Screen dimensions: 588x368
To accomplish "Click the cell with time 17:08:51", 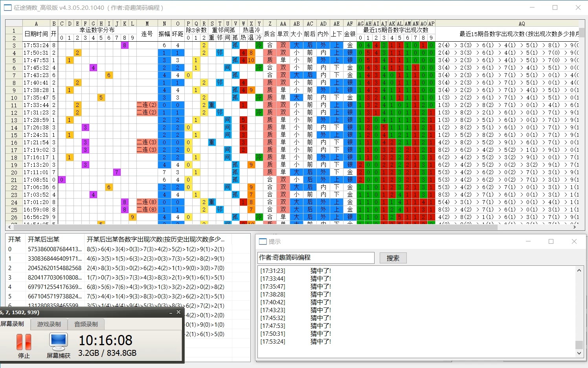I will point(36,180).
